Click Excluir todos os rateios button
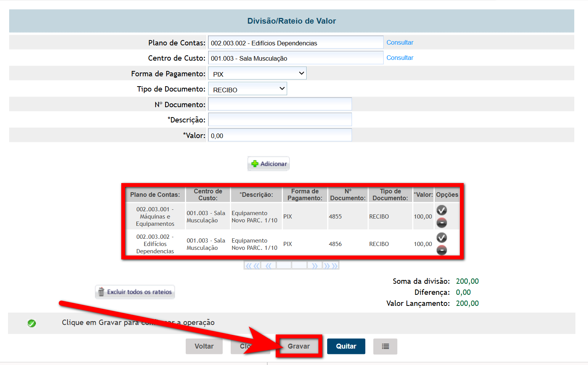 [135, 292]
